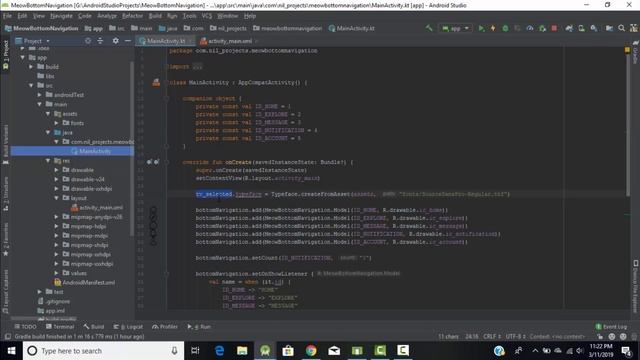This screenshot has height=360, width=640.
Task: Select the MainActivity.kt editor tab
Action: tap(165, 41)
